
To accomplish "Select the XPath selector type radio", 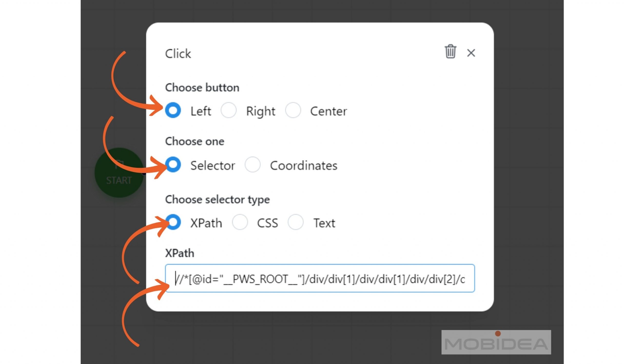I will coord(173,222).
